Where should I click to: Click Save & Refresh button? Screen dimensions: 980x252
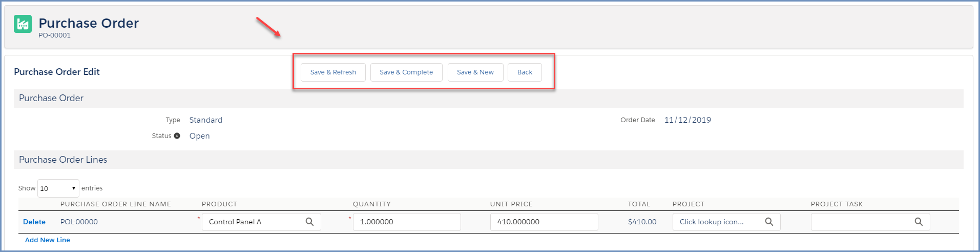point(333,72)
